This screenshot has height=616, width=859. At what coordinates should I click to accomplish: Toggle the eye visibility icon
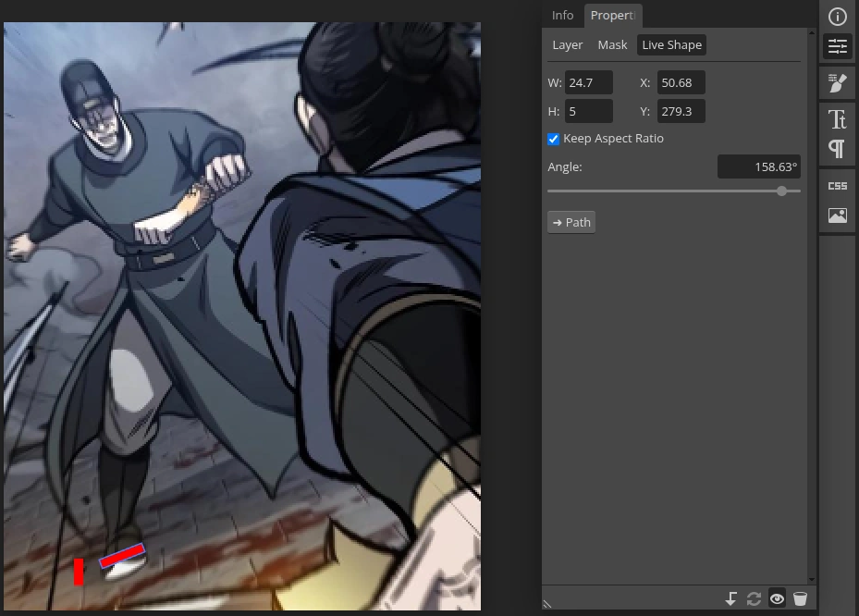point(777,598)
